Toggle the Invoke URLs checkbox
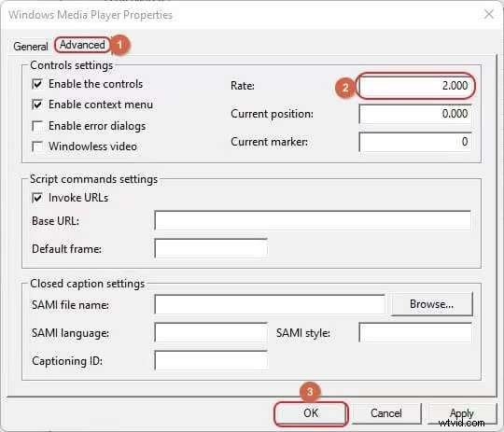 37,198
